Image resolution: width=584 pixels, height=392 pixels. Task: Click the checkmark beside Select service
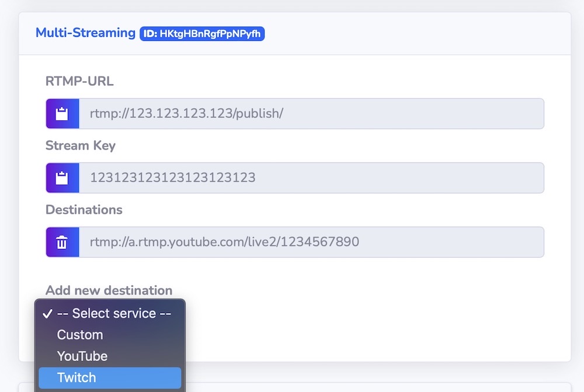[48, 314]
